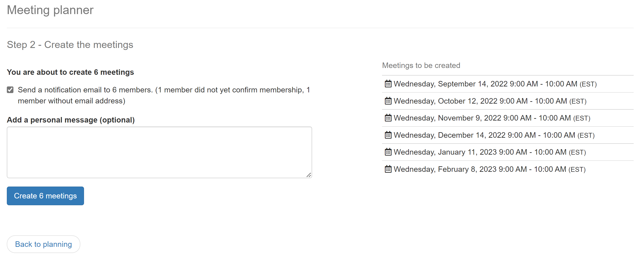Screen dimensions: 644x262
Task: Click calendar icon for November 9, 2022 meeting
Action: 388,118
